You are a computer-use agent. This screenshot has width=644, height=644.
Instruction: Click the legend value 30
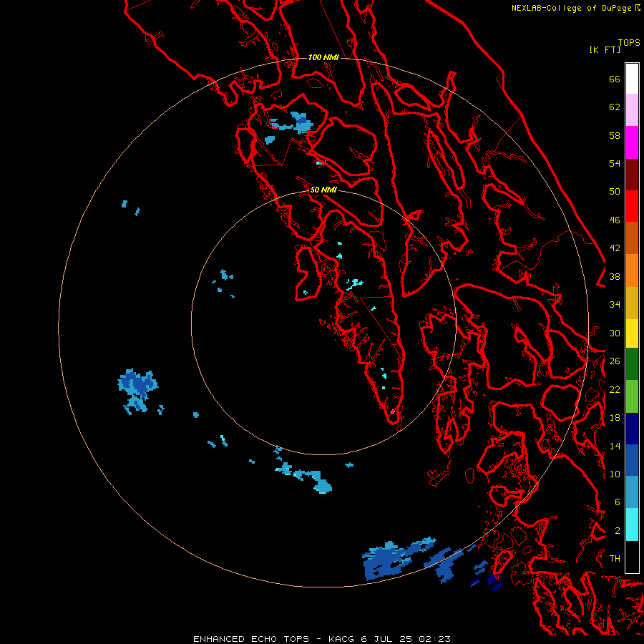[x=615, y=333]
